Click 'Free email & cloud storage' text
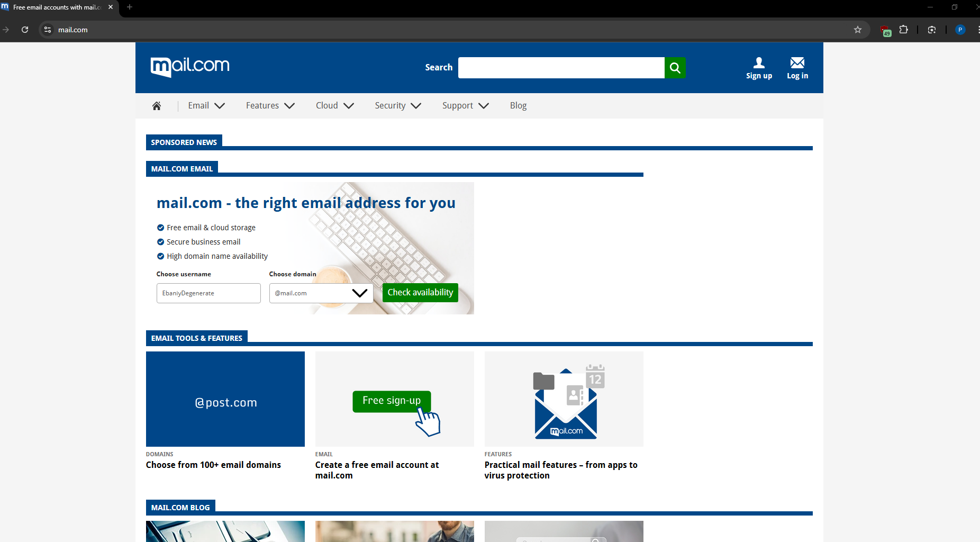Viewport: 980px width, 542px height. pos(211,228)
